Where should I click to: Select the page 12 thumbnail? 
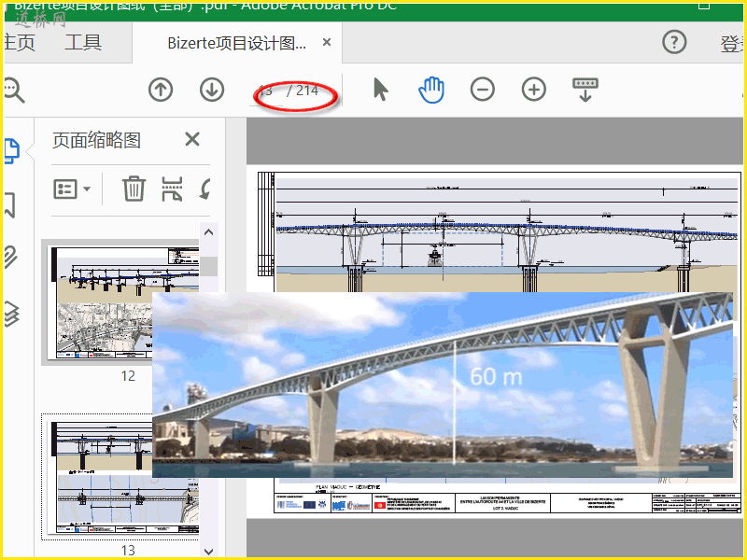pos(125,302)
